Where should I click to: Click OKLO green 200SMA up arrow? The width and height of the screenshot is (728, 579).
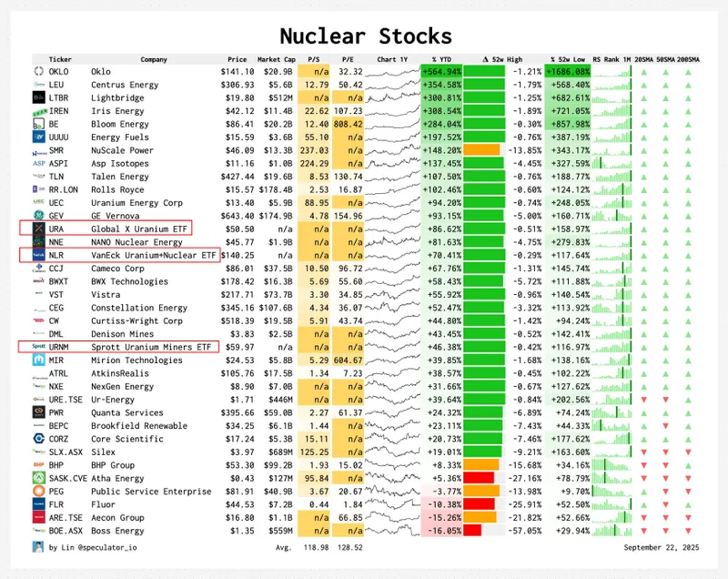(688, 72)
